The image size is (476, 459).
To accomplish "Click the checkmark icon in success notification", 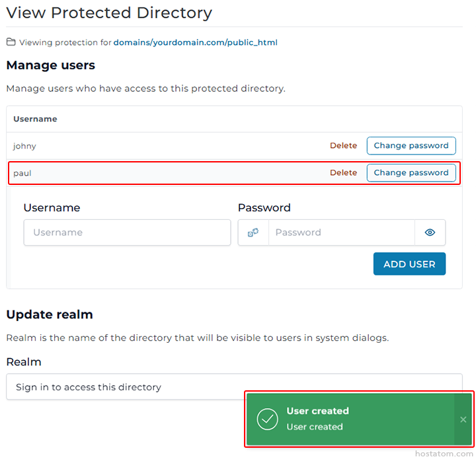I will pyautogui.click(x=267, y=419).
